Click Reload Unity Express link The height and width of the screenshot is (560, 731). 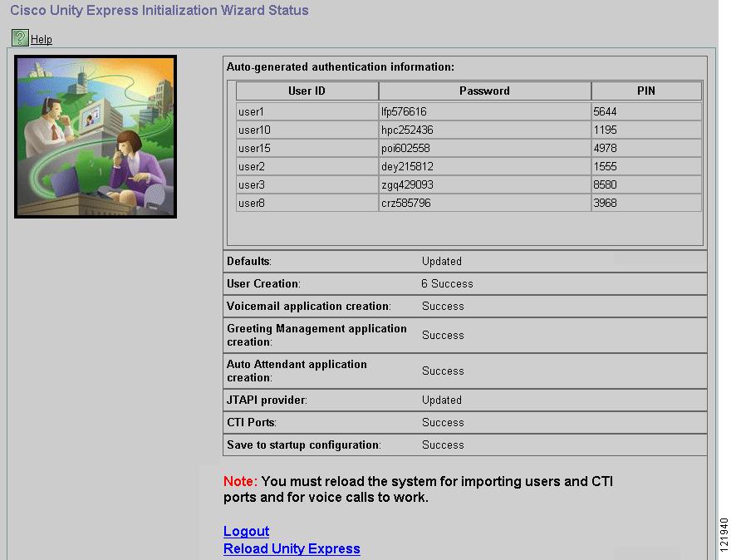coord(292,548)
